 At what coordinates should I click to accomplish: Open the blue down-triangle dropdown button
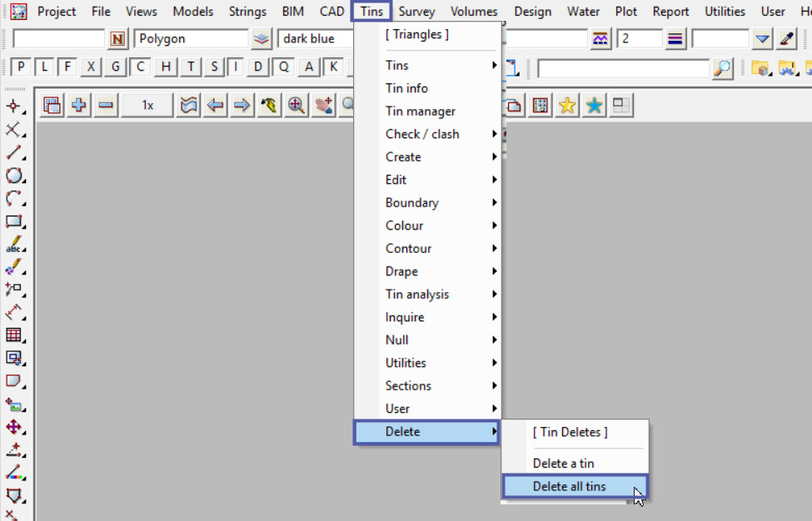pos(762,39)
